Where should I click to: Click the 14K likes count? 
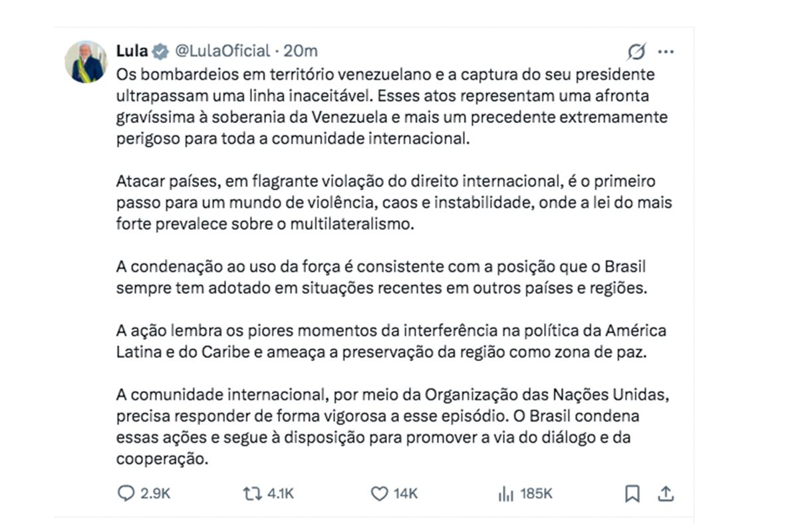pos(405,493)
